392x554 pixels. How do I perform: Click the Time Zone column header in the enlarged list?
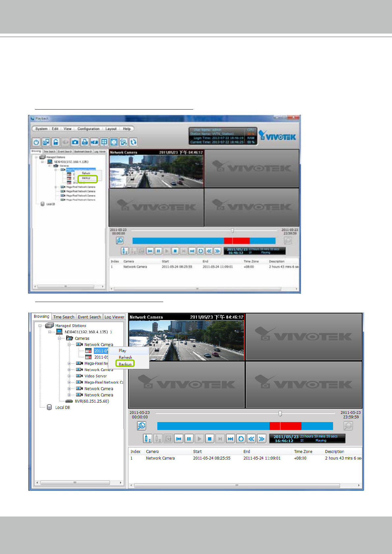(308, 451)
